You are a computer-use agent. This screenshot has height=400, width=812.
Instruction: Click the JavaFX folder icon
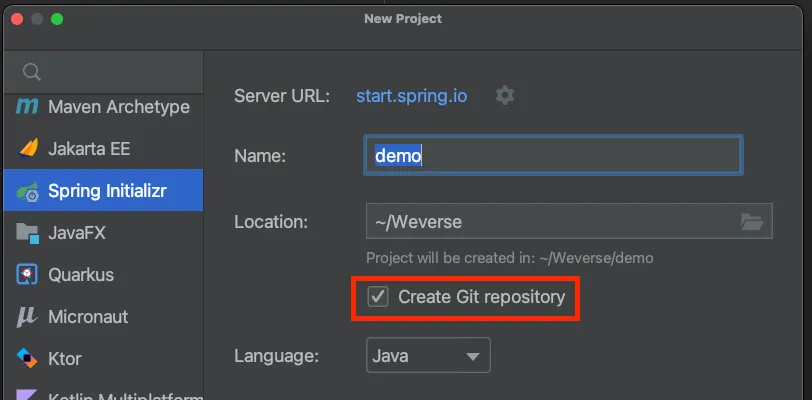tap(27, 233)
